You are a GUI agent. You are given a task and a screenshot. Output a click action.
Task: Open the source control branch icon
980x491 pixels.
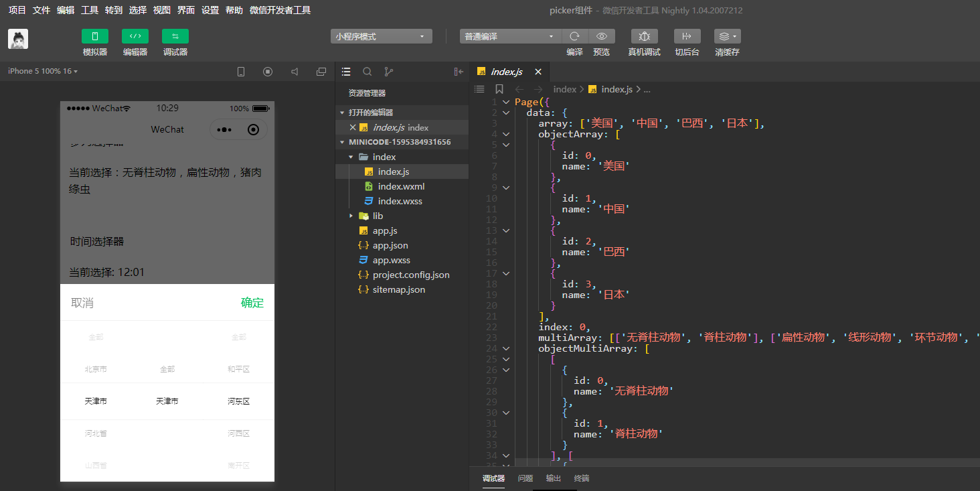(x=389, y=72)
